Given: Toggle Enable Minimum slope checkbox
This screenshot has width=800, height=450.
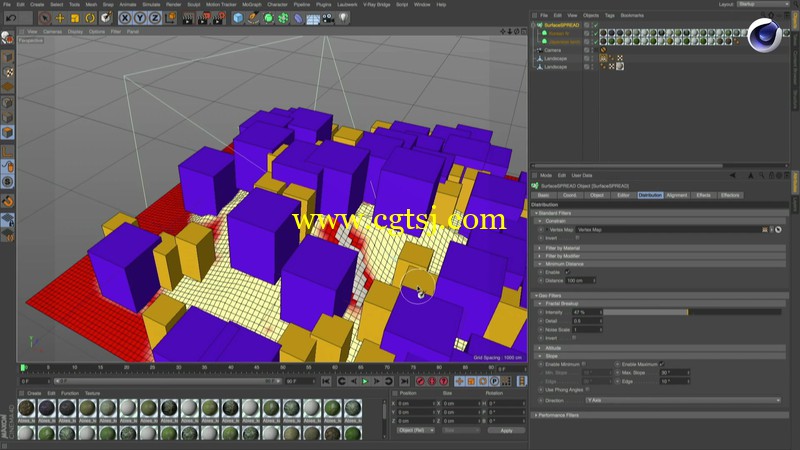Looking at the screenshot, I should point(584,364).
